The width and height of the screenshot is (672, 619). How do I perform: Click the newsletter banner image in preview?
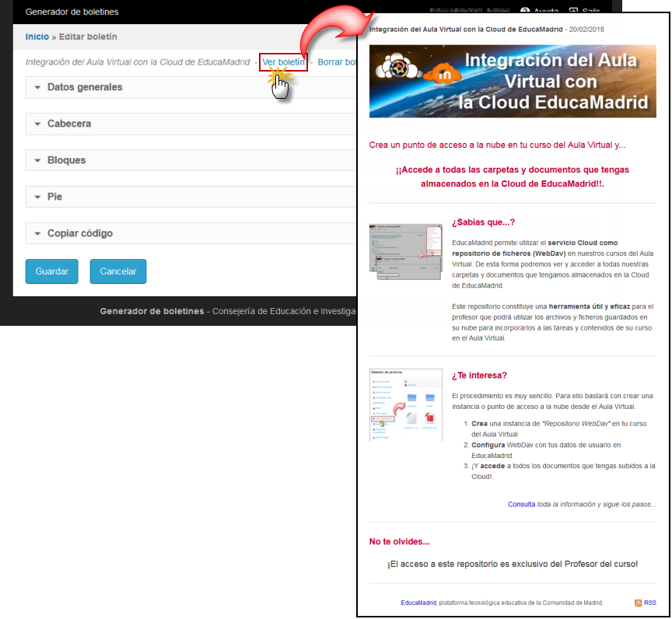point(513,81)
